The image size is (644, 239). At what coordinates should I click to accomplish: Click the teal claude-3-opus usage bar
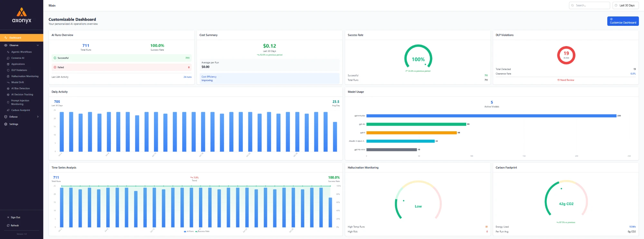click(401, 141)
